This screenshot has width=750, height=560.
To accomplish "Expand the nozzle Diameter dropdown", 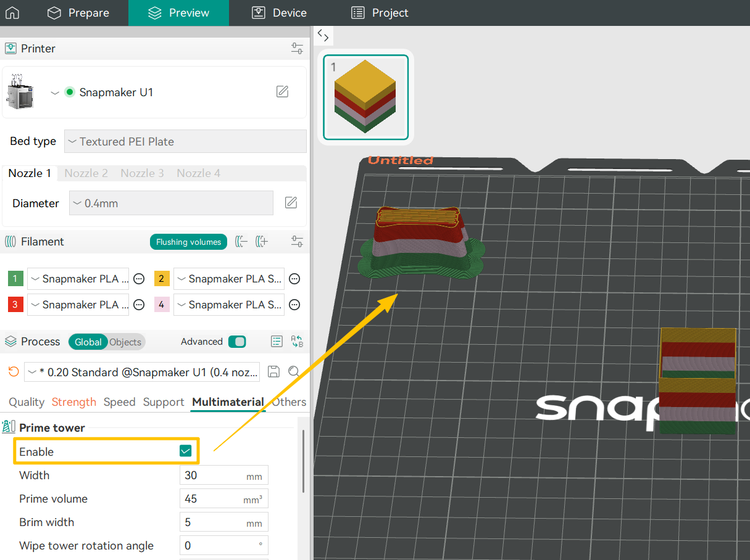I will 171,203.
